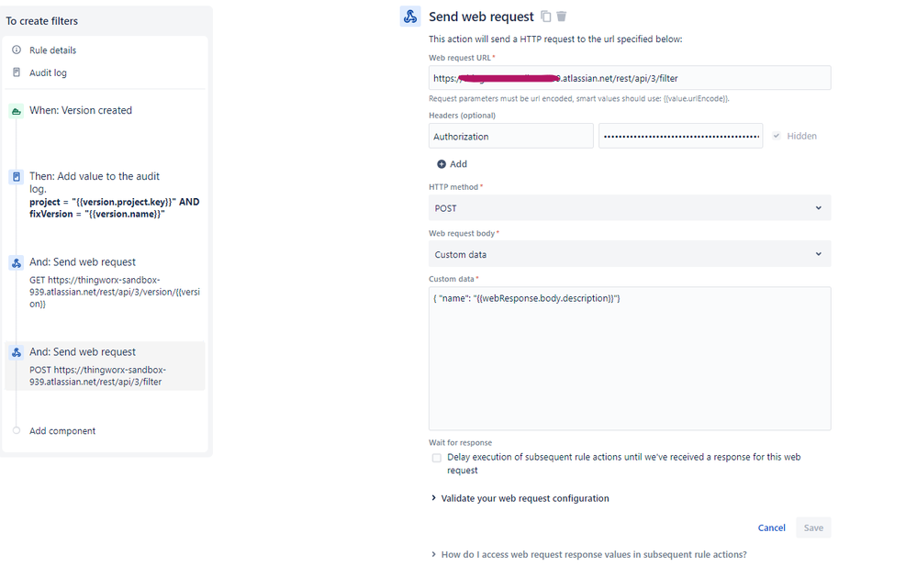Click the GET Send web request icon
The image size is (917, 588).
pos(16,262)
